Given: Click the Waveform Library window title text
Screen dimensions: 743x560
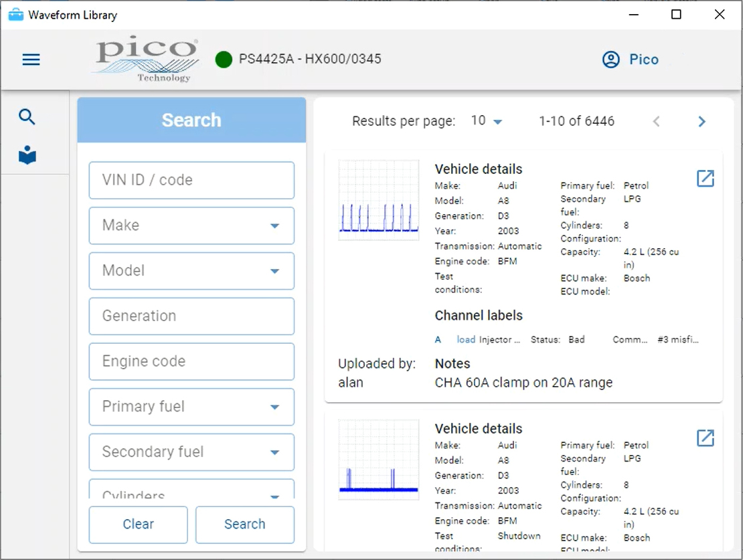Looking at the screenshot, I should pyautogui.click(x=72, y=15).
